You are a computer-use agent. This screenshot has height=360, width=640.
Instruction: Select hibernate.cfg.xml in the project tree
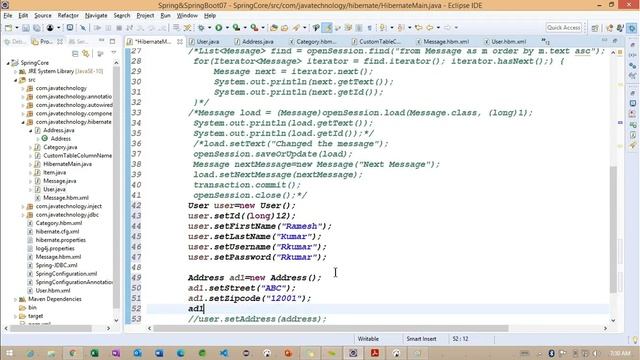[x=57, y=231]
